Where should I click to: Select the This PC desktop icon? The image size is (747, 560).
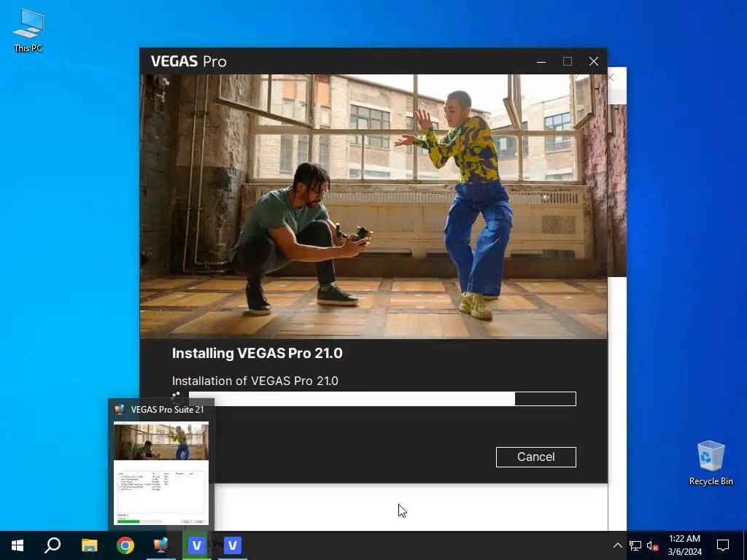pos(28,30)
